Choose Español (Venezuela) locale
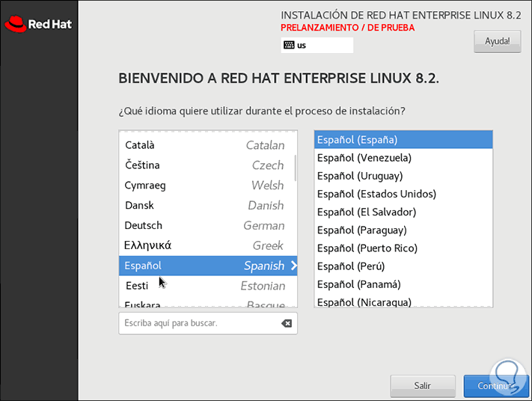Viewport: 532px width, 401px height. (x=403, y=158)
